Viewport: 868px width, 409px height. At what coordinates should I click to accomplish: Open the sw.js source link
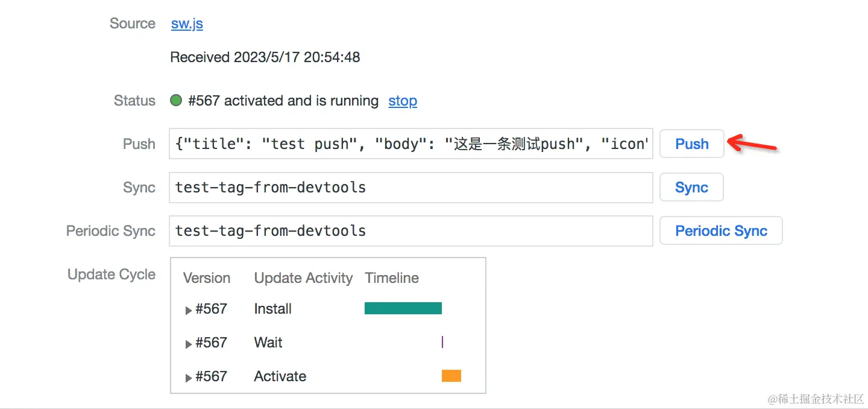pos(187,24)
